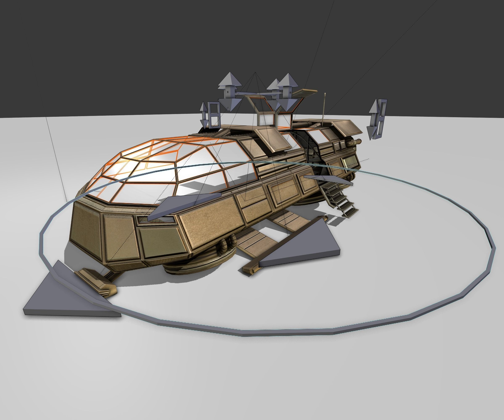
Task: Select the top-left big double-arrow control
Action: click(230, 91)
